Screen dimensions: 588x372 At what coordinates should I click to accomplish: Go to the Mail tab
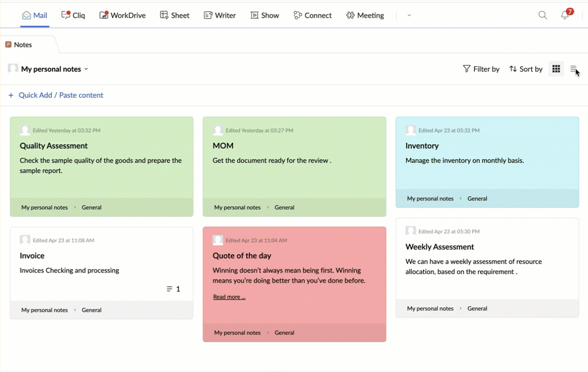click(x=34, y=15)
